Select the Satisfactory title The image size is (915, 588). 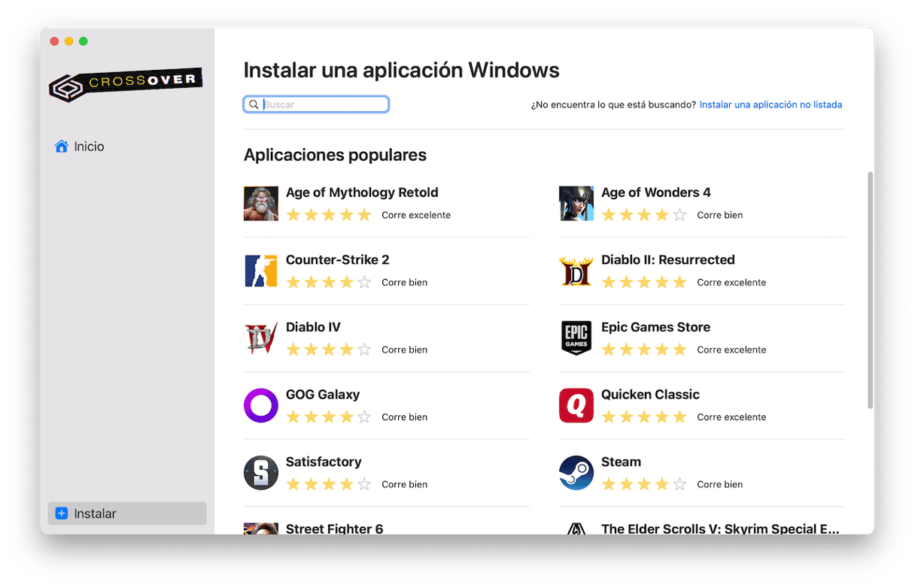324,462
